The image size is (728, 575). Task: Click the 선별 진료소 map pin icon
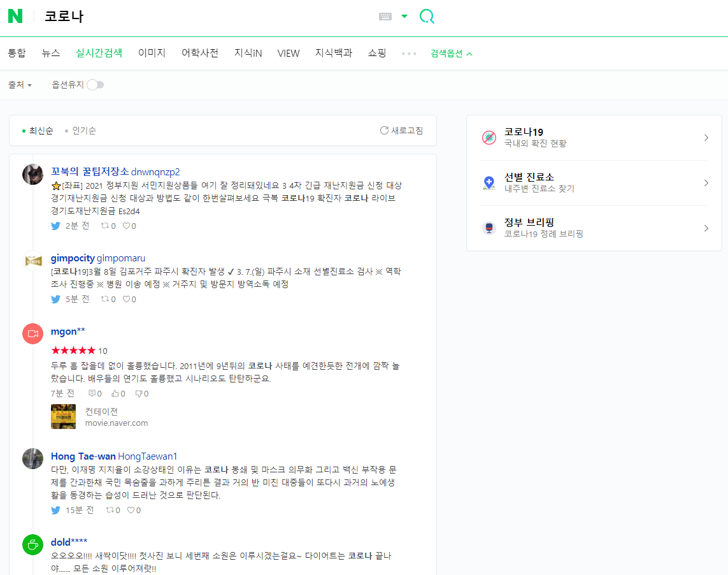point(489,183)
